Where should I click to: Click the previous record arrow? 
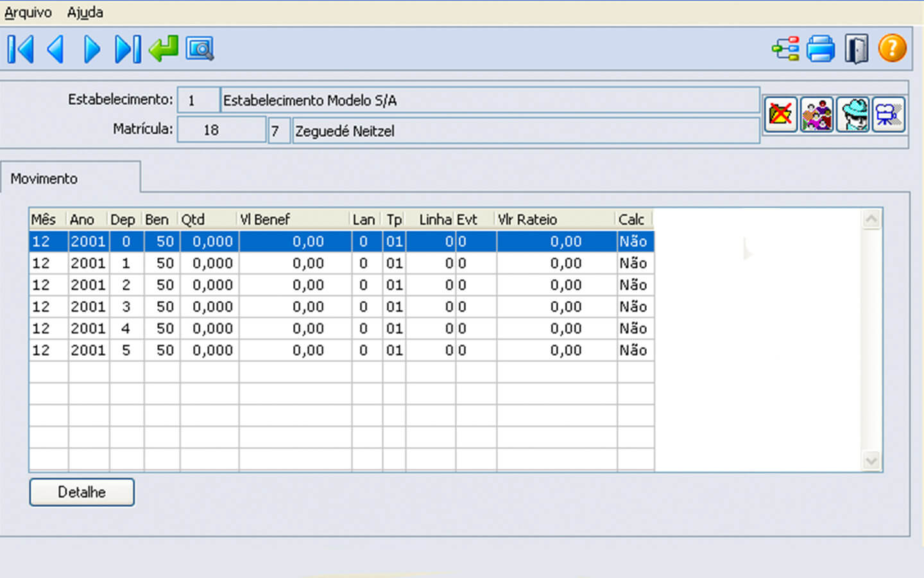56,49
